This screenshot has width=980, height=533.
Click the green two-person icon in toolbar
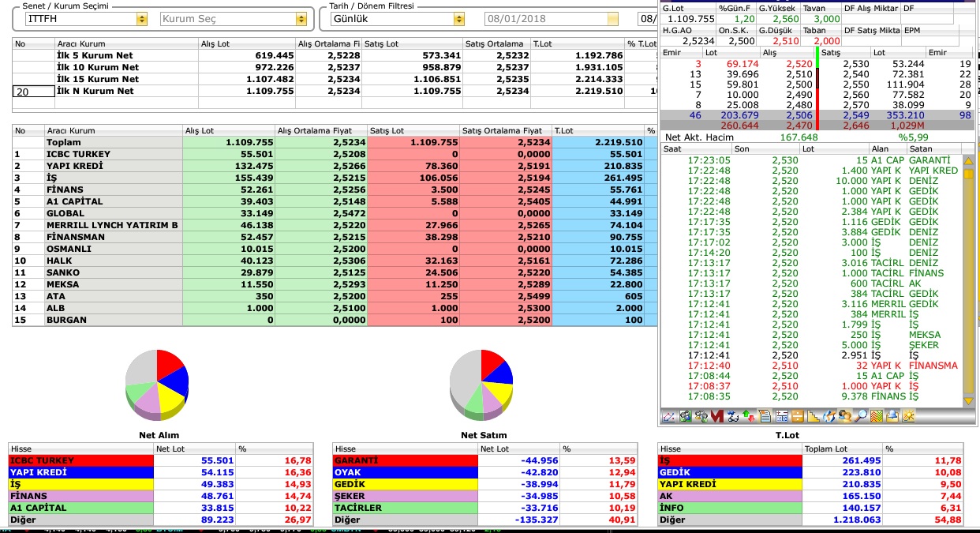(685, 416)
